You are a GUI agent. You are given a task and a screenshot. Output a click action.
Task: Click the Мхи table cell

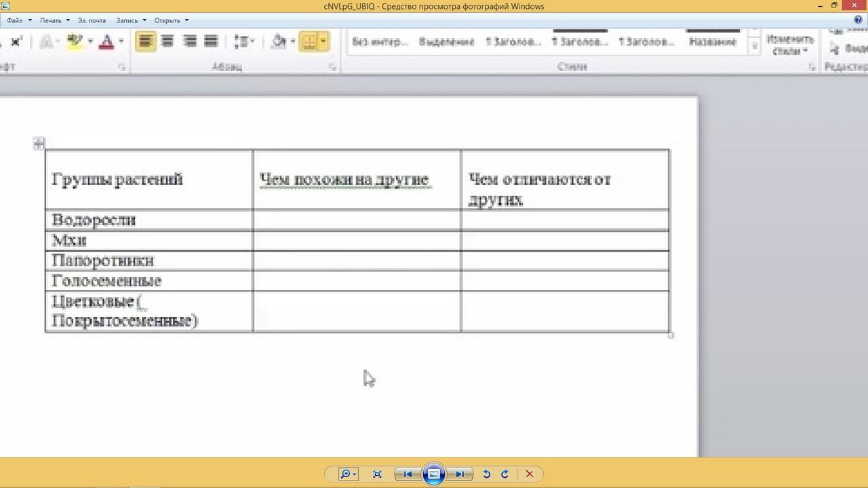point(149,241)
